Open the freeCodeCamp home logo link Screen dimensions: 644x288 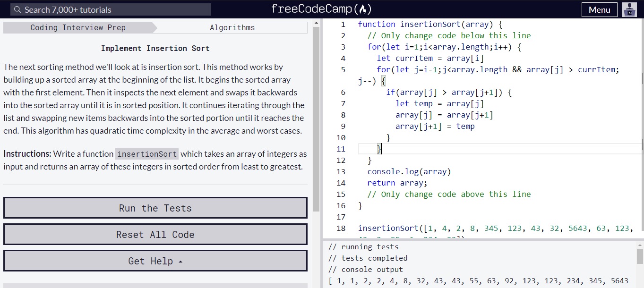coord(321,9)
